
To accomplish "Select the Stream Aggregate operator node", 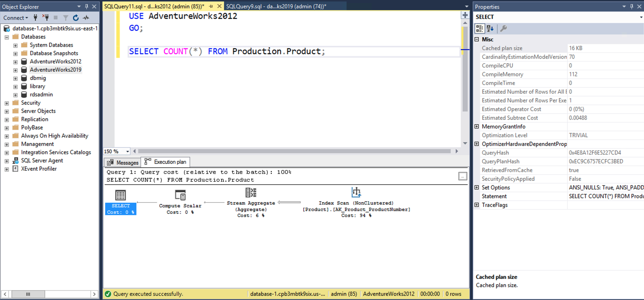I will coord(251,203).
